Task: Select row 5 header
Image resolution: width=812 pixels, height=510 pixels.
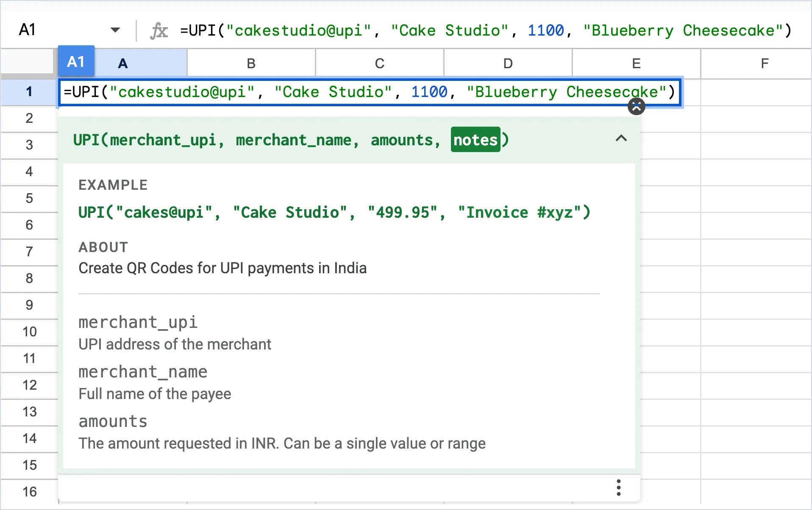Action: pyautogui.click(x=28, y=199)
